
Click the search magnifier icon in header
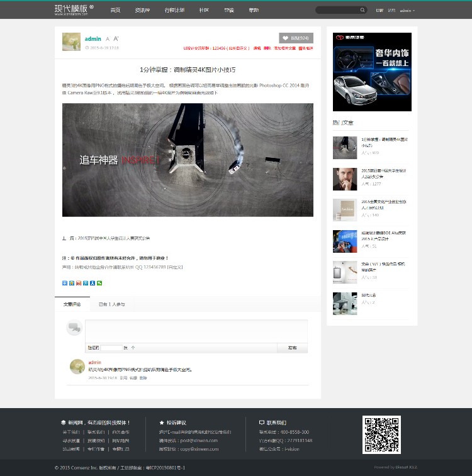pyautogui.click(x=362, y=10)
